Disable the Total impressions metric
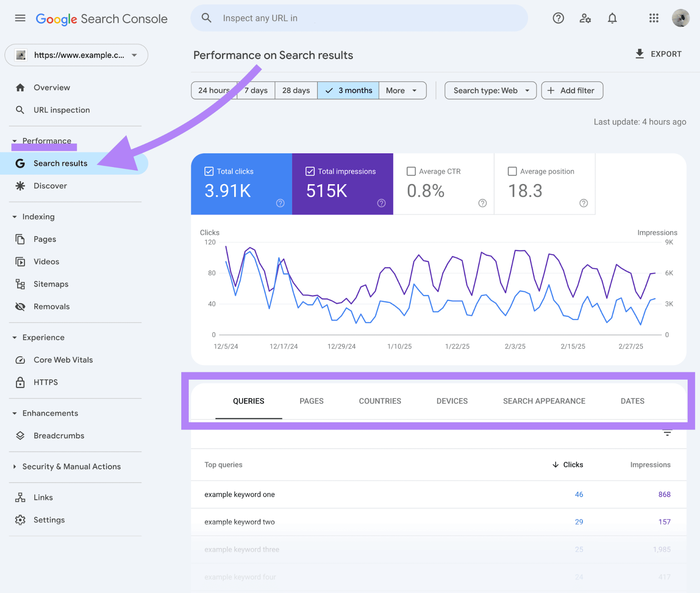Image resolution: width=700 pixels, height=593 pixels. [310, 171]
